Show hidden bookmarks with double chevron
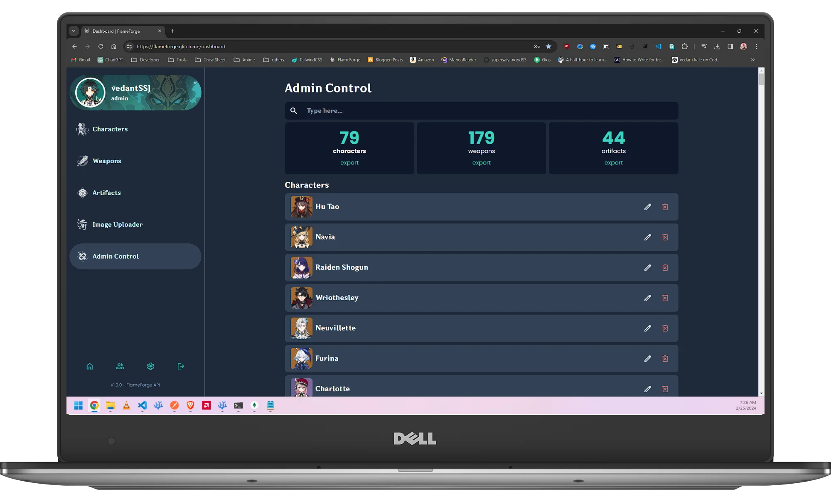This screenshot has width=831, height=504. coord(752,60)
